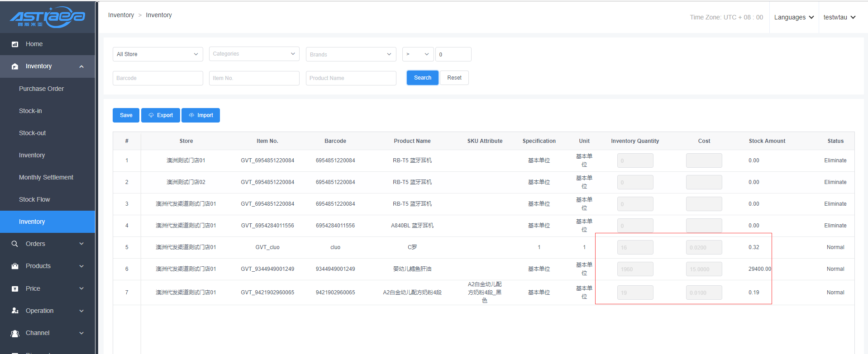Click the Orders magnifier icon

click(x=15, y=244)
